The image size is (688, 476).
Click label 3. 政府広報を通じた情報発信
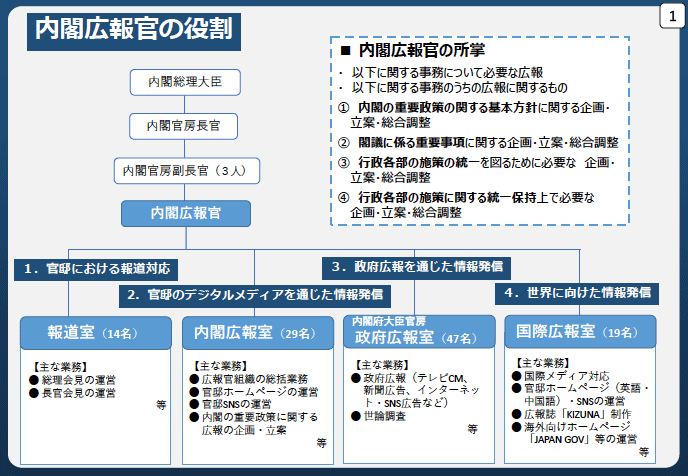click(x=416, y=268)
